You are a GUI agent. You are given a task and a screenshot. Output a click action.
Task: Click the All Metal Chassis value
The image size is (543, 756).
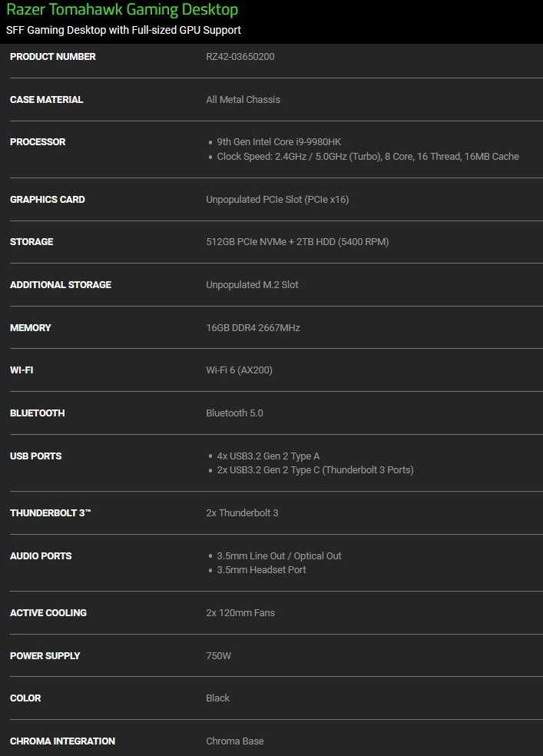(243, 100)
